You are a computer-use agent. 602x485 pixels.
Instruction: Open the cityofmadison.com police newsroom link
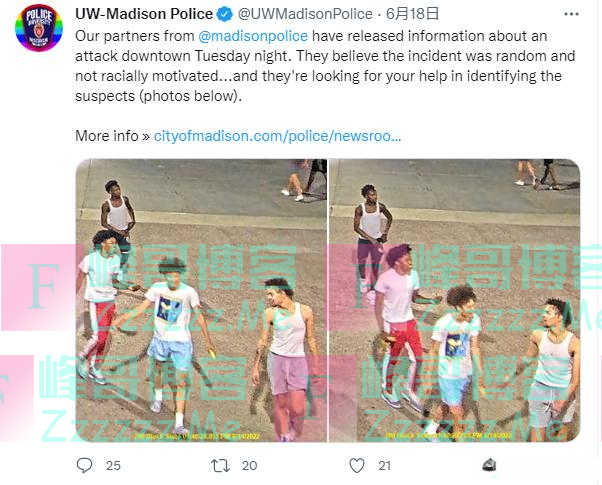277,136
